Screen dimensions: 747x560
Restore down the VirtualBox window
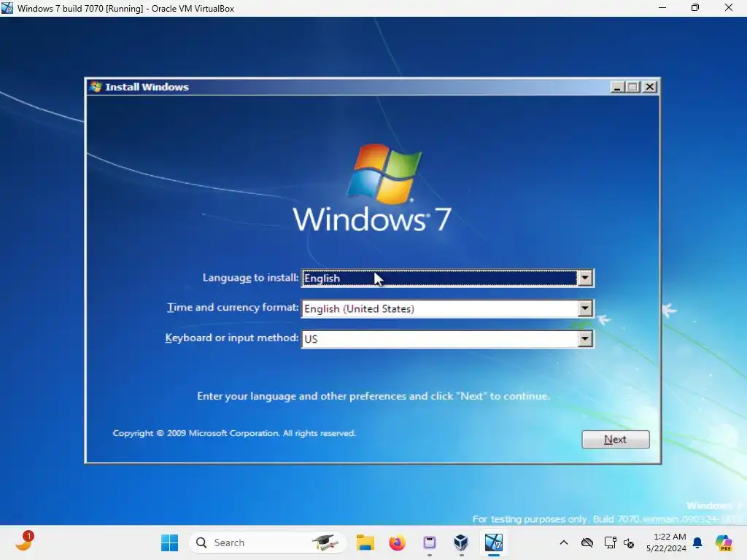(x=695, y=8)
